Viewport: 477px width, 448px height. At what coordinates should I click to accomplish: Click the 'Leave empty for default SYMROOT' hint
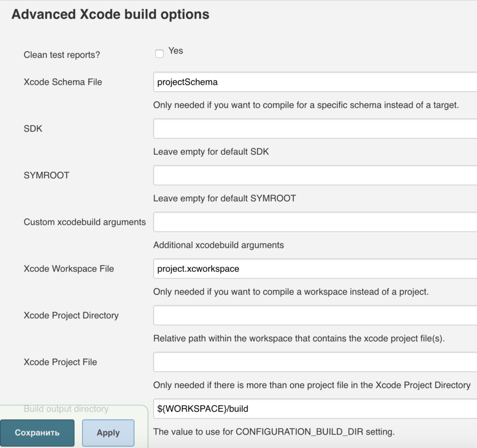click(225, 199)
